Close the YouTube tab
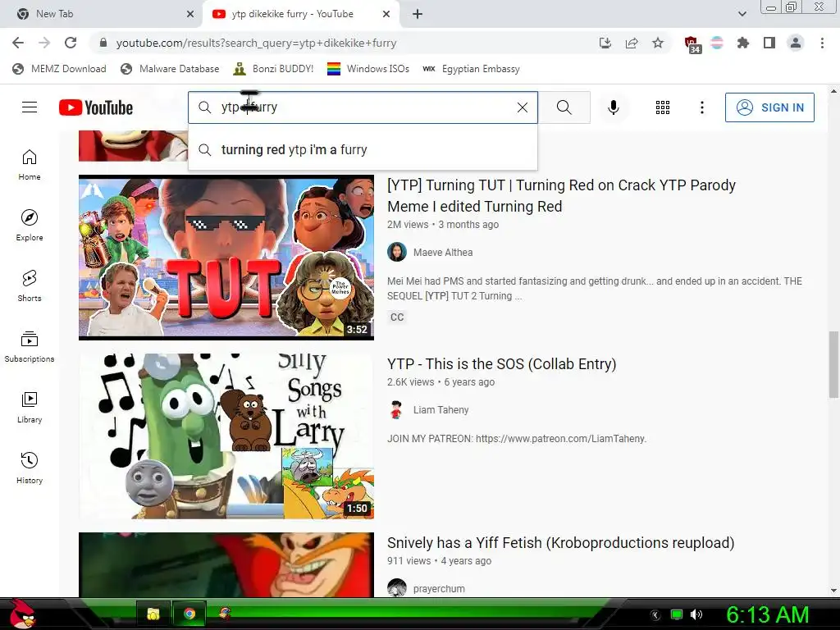 (x=386, y=14)
